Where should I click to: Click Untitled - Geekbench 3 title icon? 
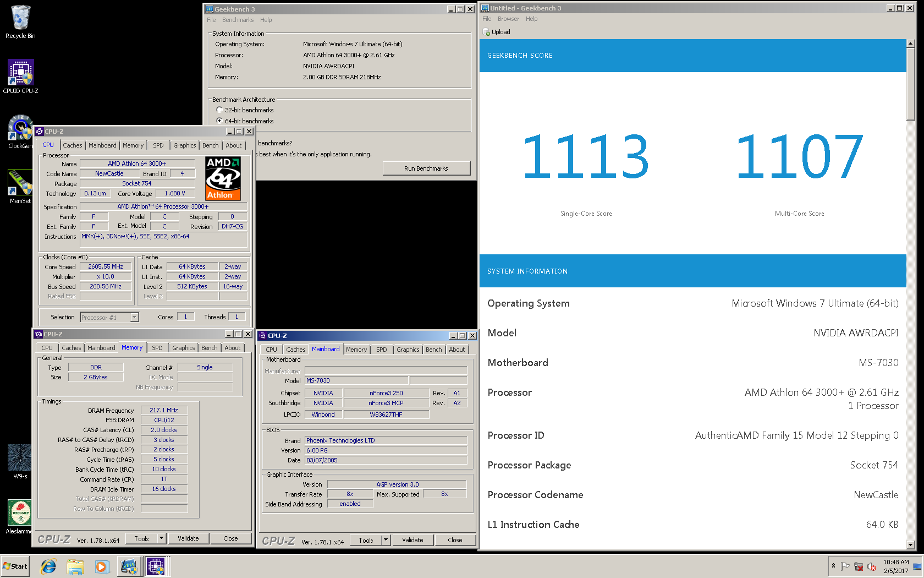coord(485,8)
